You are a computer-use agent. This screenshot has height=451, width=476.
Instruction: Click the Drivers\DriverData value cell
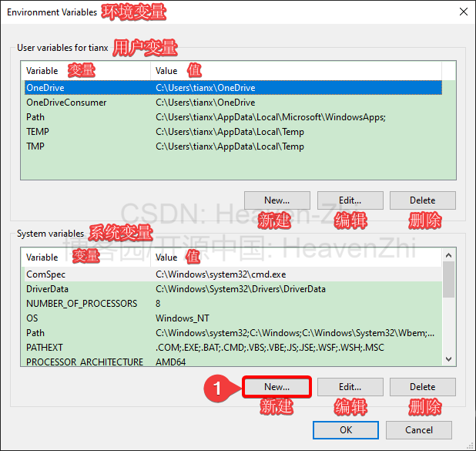tap(240, 289)
